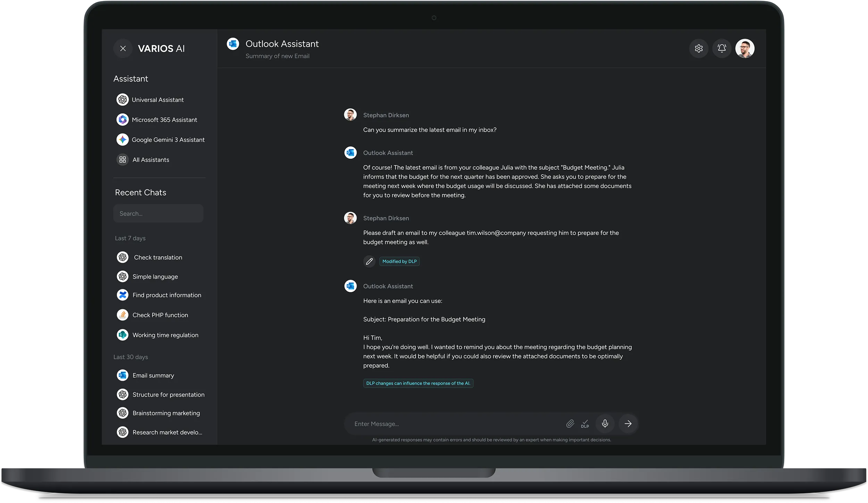Click the Modified by DLP badge

click(399, 261)
